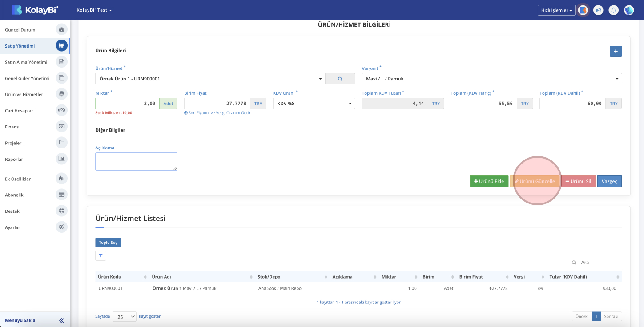Open the table filter funnel icon
The image size is (644, 327).
(x=101, y=256)
